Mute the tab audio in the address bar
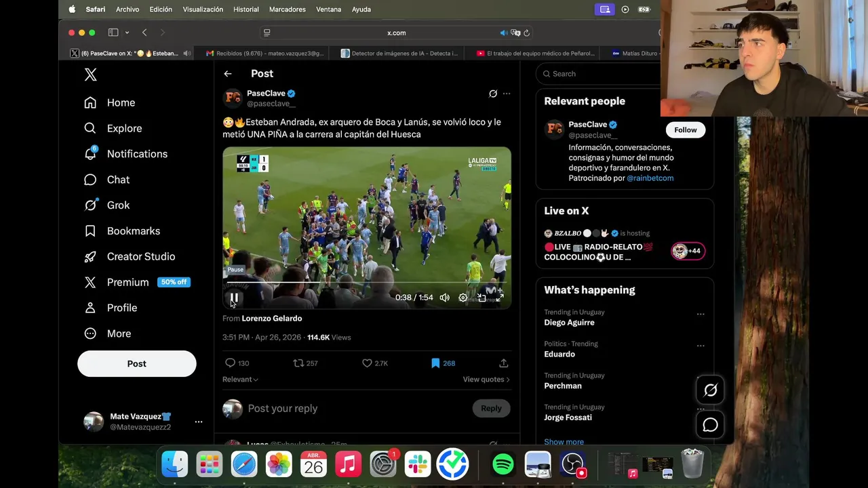Screen dimensions: 868x488 tap(503, 33)
